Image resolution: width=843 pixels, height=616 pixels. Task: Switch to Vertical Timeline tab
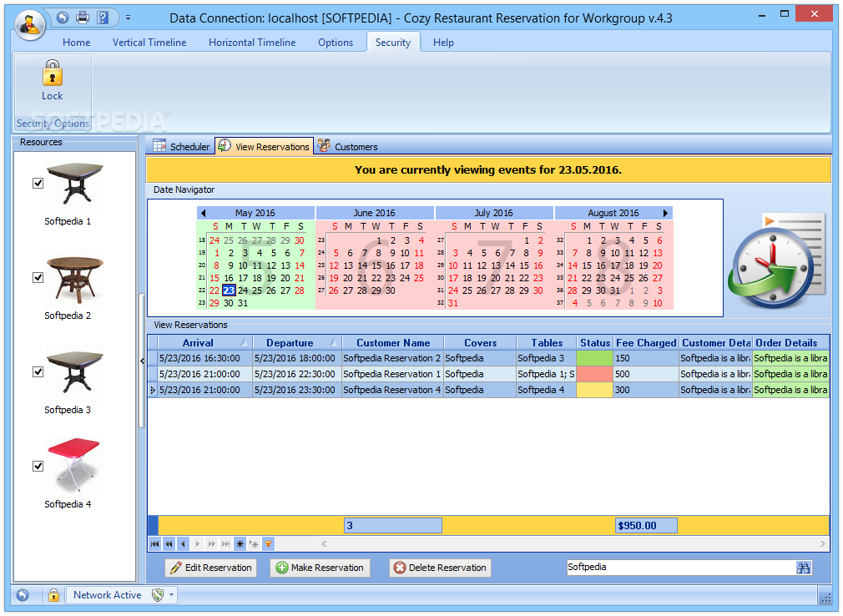[149, 43]
